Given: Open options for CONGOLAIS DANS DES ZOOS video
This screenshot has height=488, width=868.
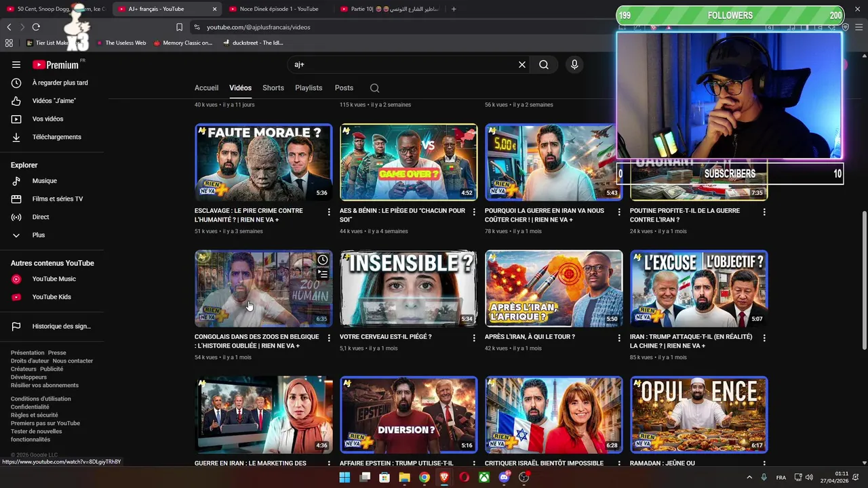Looking at the screenshot, I should (329, 338).
